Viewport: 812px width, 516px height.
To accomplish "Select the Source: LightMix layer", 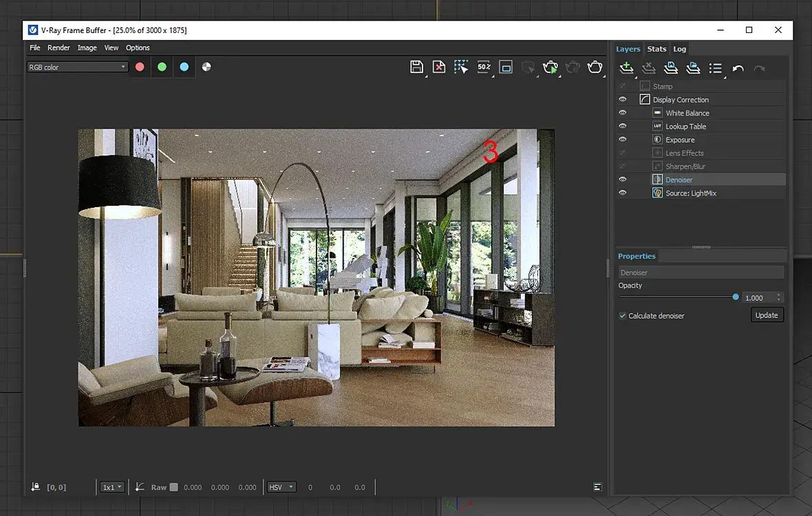I will 691,193.
